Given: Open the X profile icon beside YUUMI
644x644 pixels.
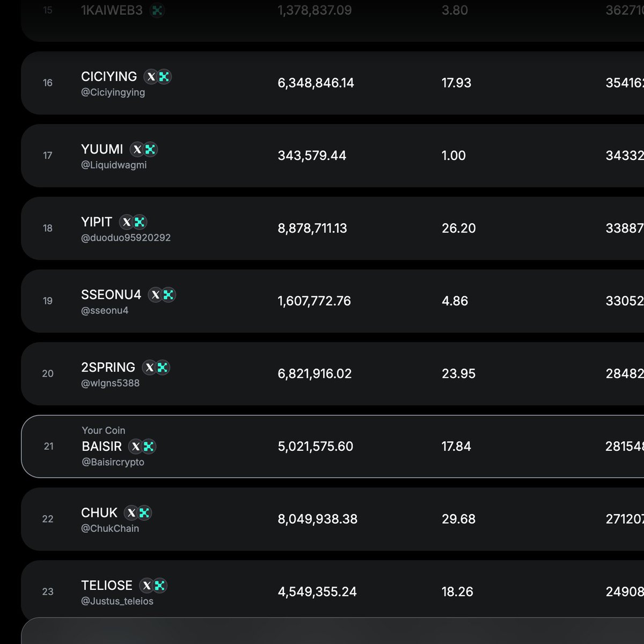Looking at the screenshot, I should click(137, 150).
